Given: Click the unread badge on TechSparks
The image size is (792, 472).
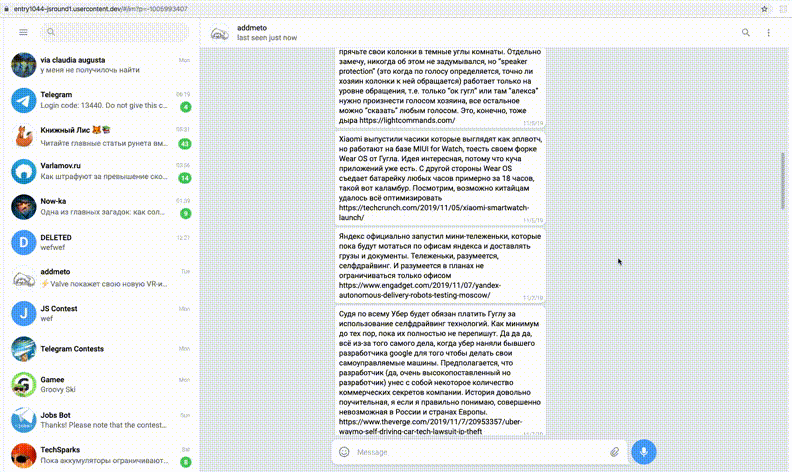Looking at the screenshot, I should (x=185, y=462).
